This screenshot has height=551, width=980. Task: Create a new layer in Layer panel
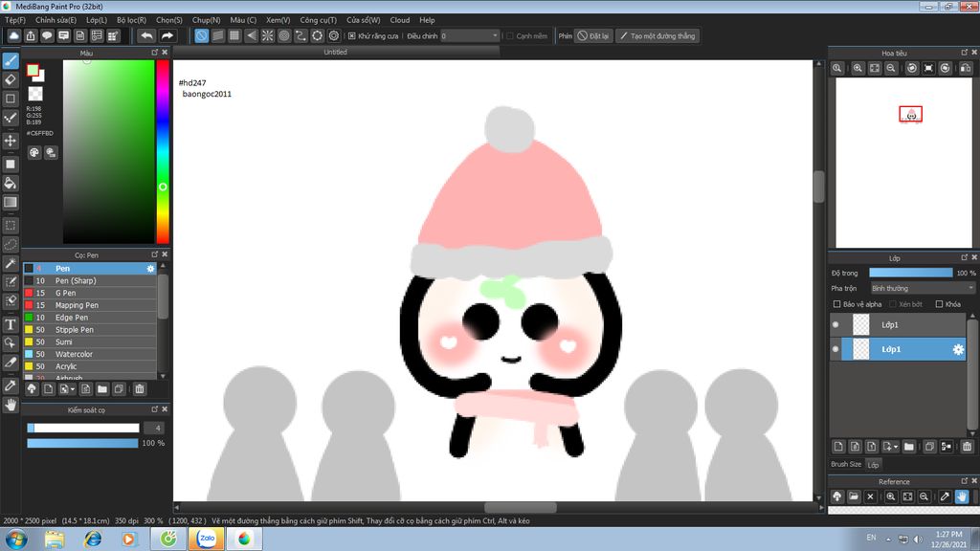[838, 446]
